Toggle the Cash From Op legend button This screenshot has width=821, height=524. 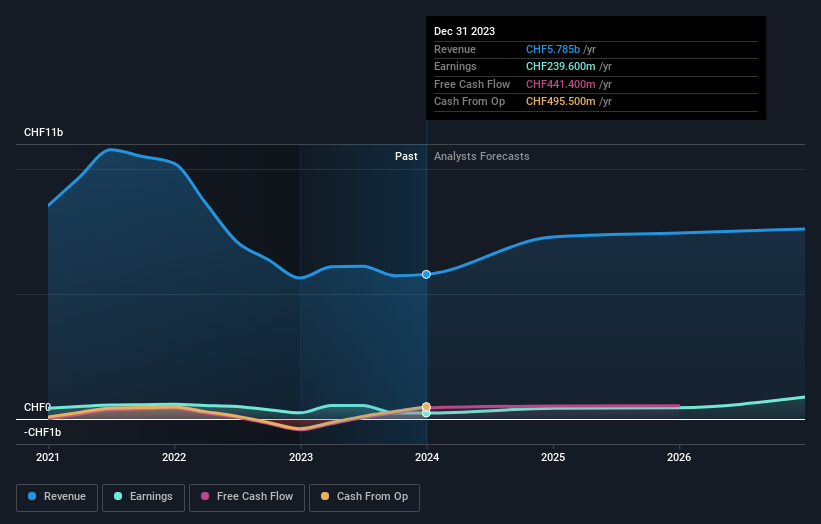(x=364, y=497)
